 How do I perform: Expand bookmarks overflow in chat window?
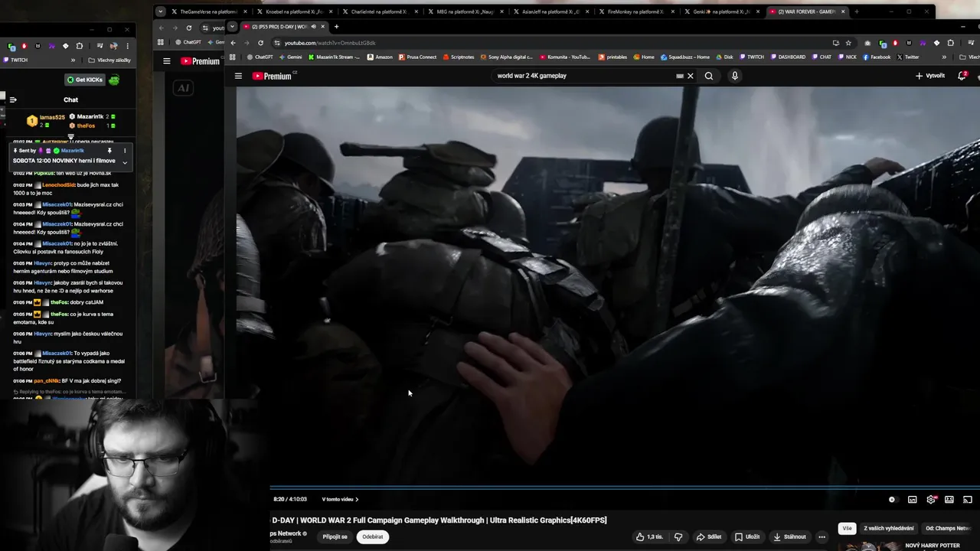73,60
